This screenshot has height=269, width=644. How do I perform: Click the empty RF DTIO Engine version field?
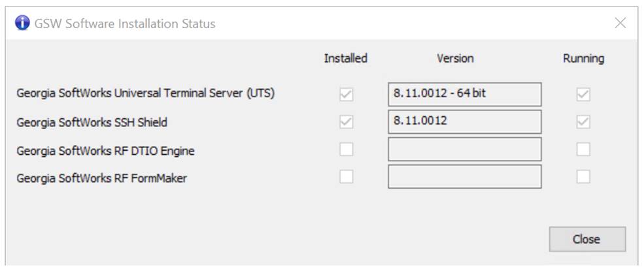tap(464, 150)
